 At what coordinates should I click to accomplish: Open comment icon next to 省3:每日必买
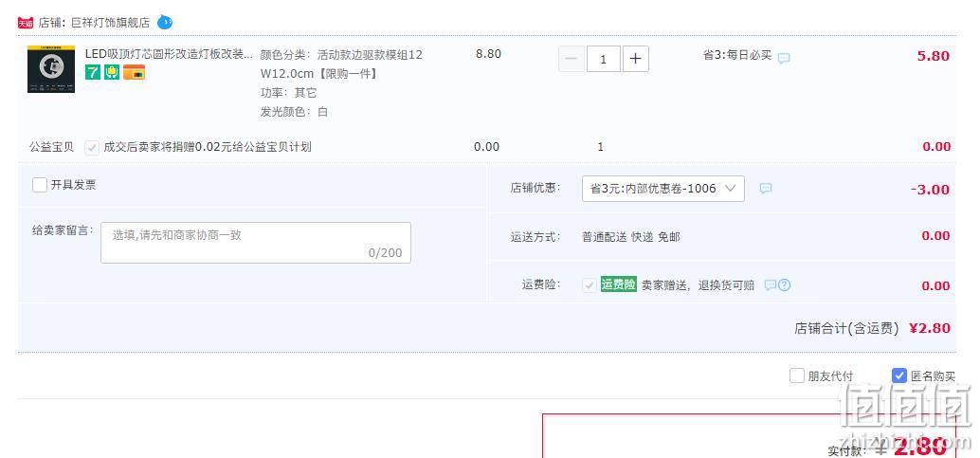(784, 58)
